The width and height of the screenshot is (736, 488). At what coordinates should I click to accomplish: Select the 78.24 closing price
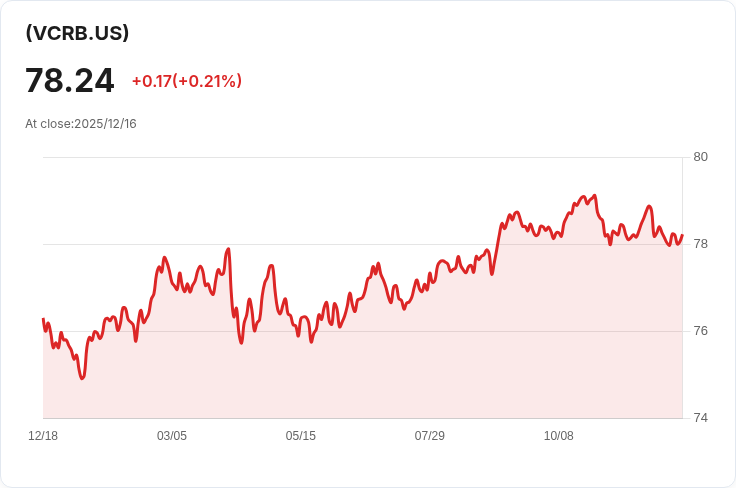point(70,81)
